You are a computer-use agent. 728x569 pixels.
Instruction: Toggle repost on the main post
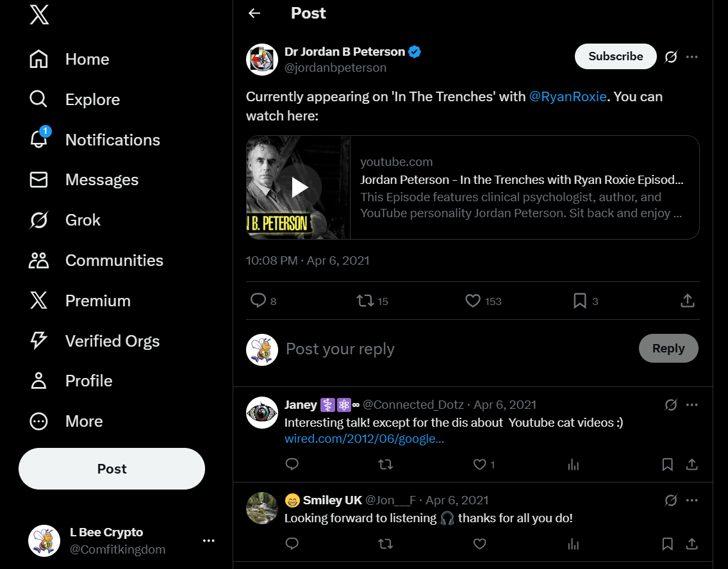click(365, 301)
